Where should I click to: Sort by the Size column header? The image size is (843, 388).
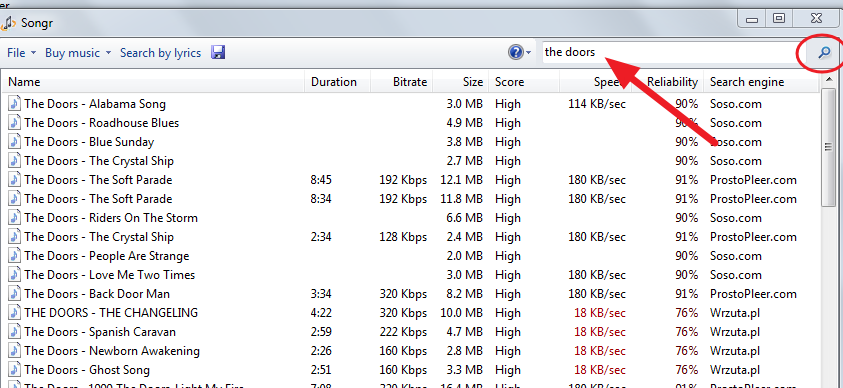click(x=460, y=82)
